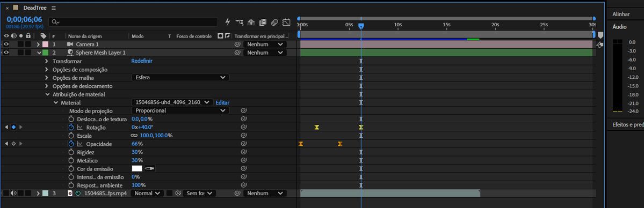The height and width of the screenshot is (208, 644).
Task: Expand the Transformar group
Action: coord(47,61)
